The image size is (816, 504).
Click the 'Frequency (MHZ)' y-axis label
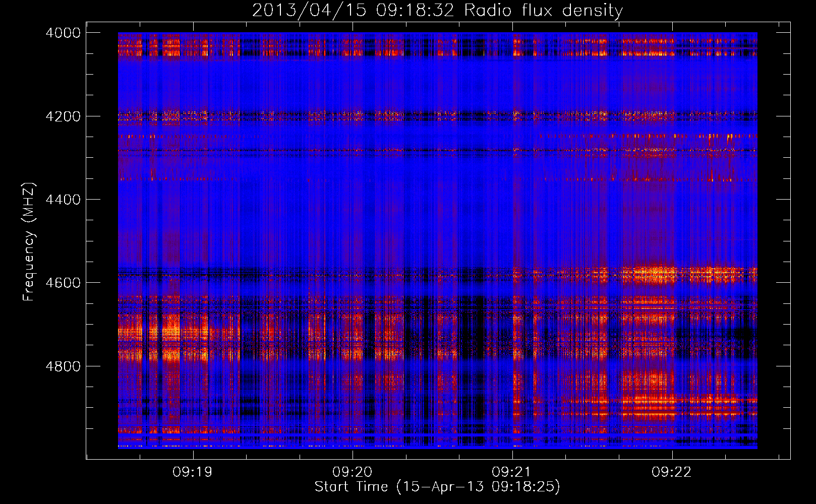[x=29, y=242]
